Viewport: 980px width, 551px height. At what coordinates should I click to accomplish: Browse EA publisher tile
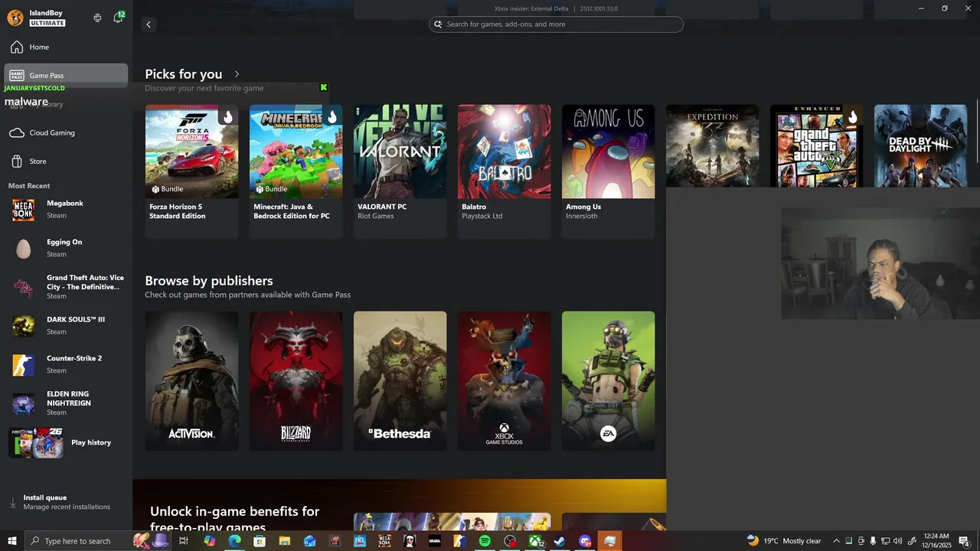click(x=608, y=380)
